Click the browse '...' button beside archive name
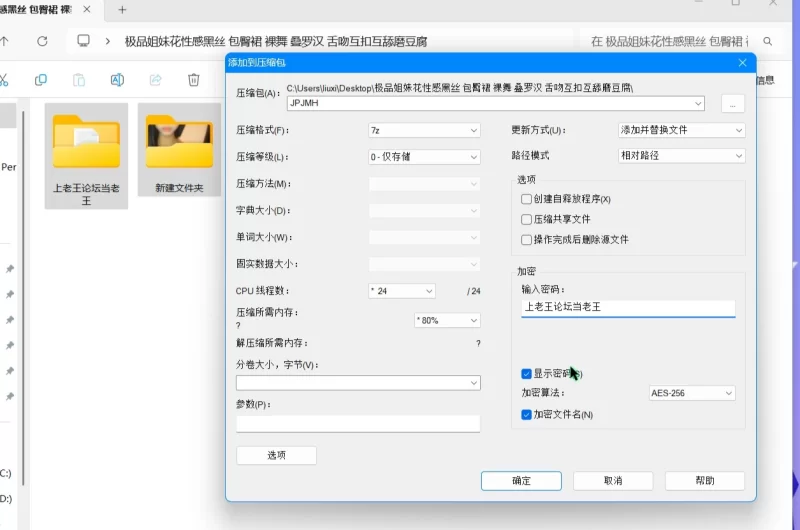Image resolution: width=800 pixels, height=530 pixels. coord(732,103)
